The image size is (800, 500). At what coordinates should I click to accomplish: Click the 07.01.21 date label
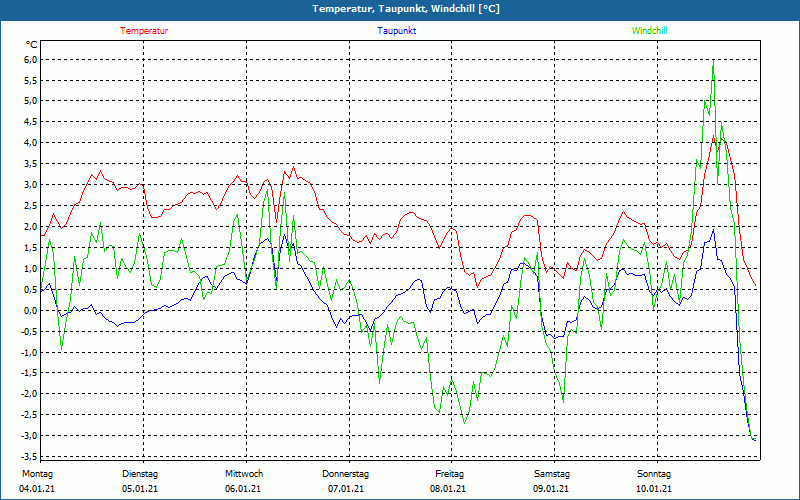click(346, 489)
